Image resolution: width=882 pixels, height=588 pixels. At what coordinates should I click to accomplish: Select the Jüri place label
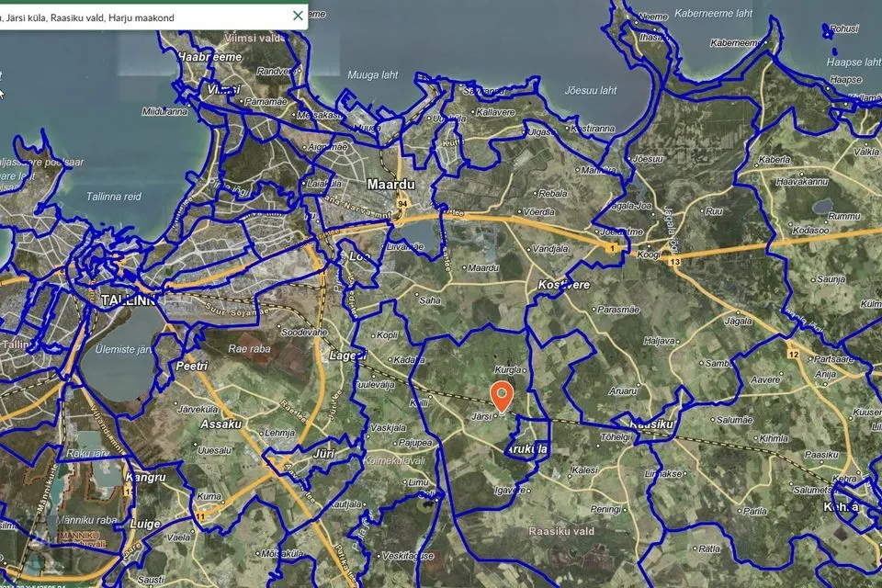(x=323, y=454)
